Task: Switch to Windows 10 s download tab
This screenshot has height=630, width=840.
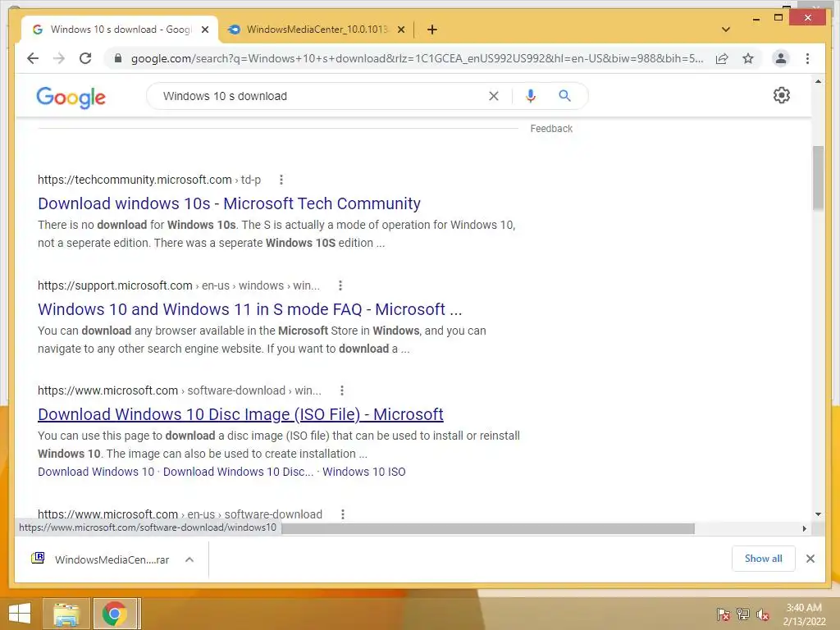Action: 120,30
